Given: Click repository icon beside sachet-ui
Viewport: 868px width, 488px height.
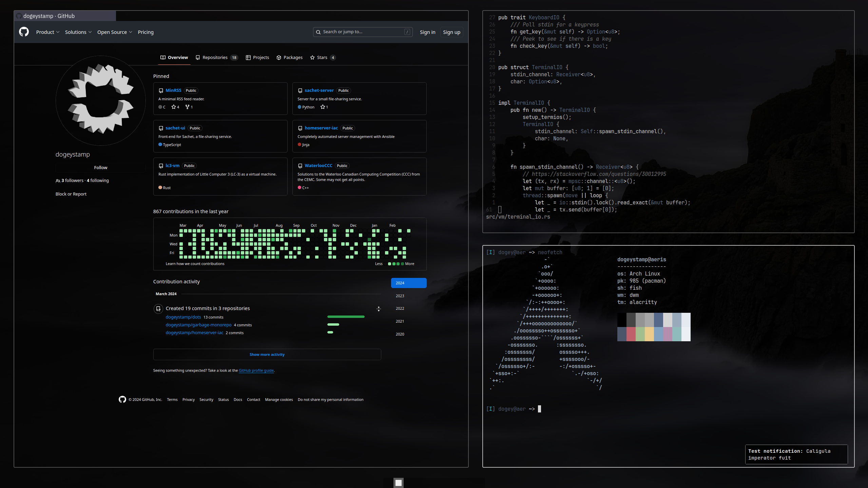Looking at the screenshot, I should click(161, 128).
